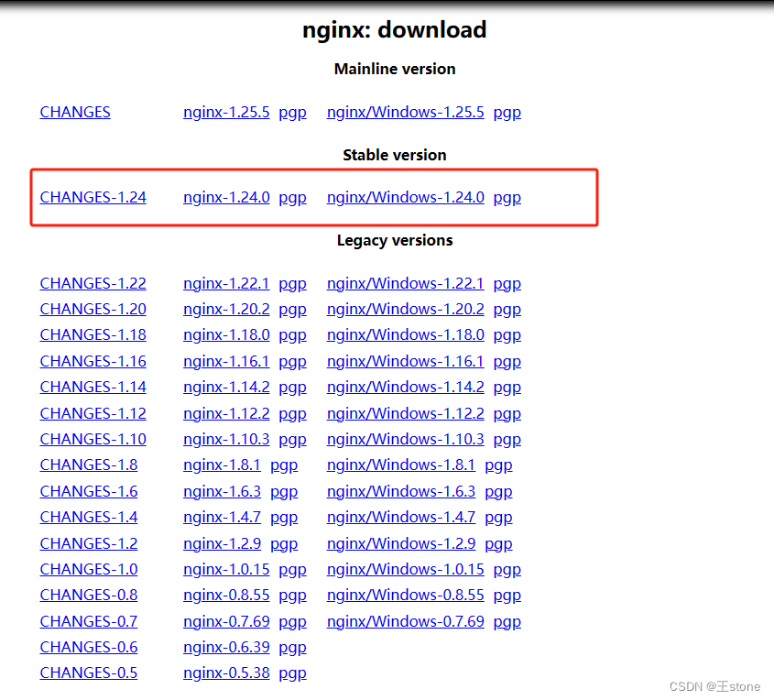Download stable nginx-1.24.0 source
The image size is (774, 700).
(226, 197)
